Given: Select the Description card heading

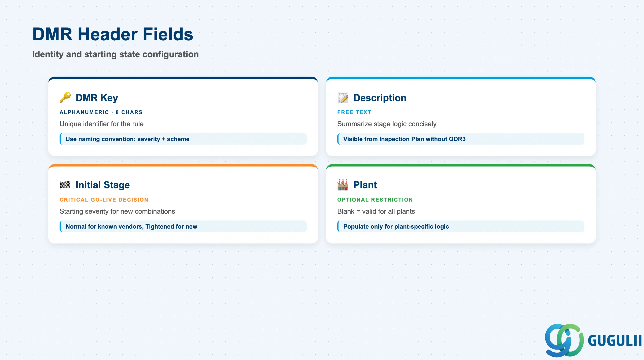Looking at the screenshot, I should coord(380,98).
